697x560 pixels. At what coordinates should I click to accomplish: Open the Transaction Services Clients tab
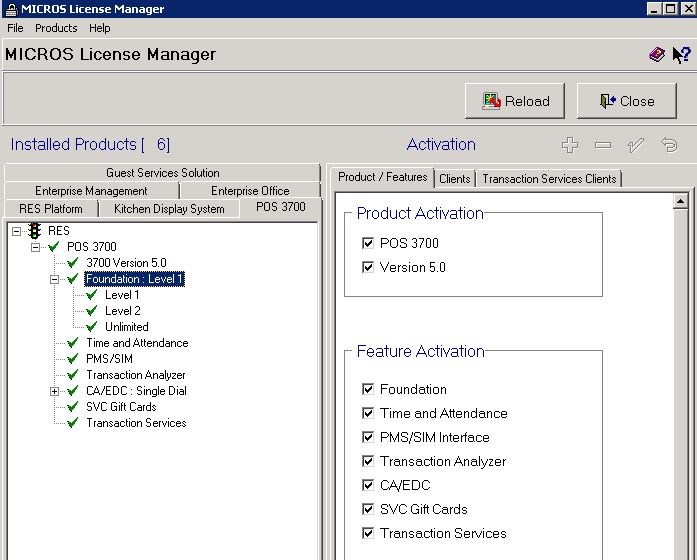click(549, 179)
